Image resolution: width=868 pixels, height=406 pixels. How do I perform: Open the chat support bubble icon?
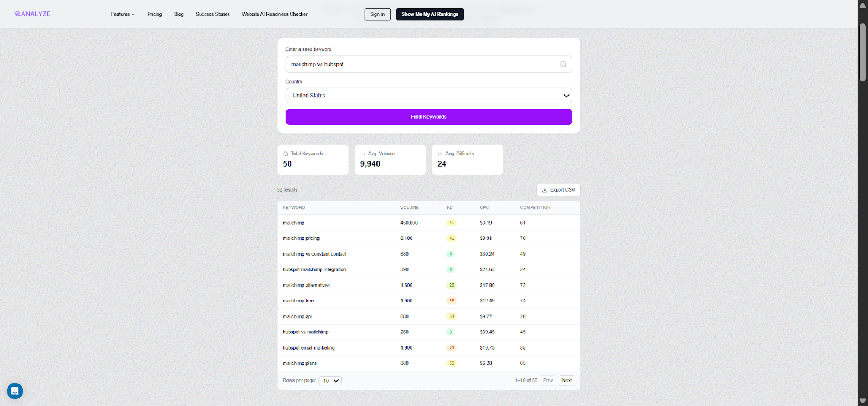click(x=15, y=391)
